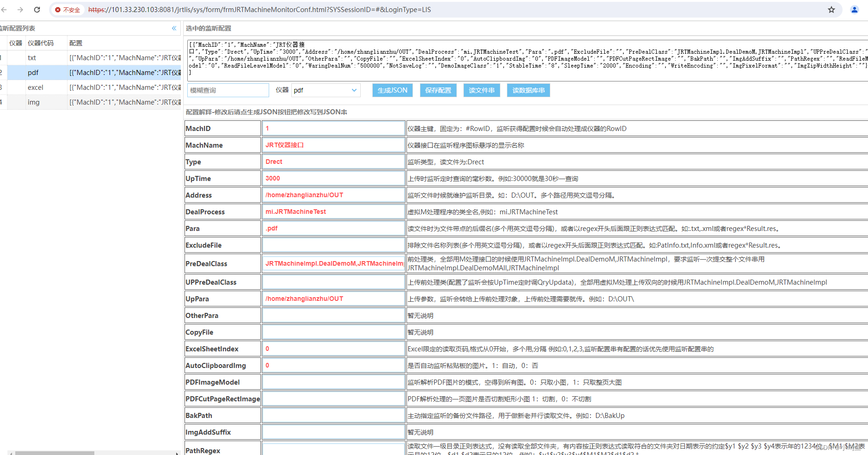Viewport: 868px width, 455px height.
Task: Click the empty ImgAddSuffix field
Action: click(333, 432)
